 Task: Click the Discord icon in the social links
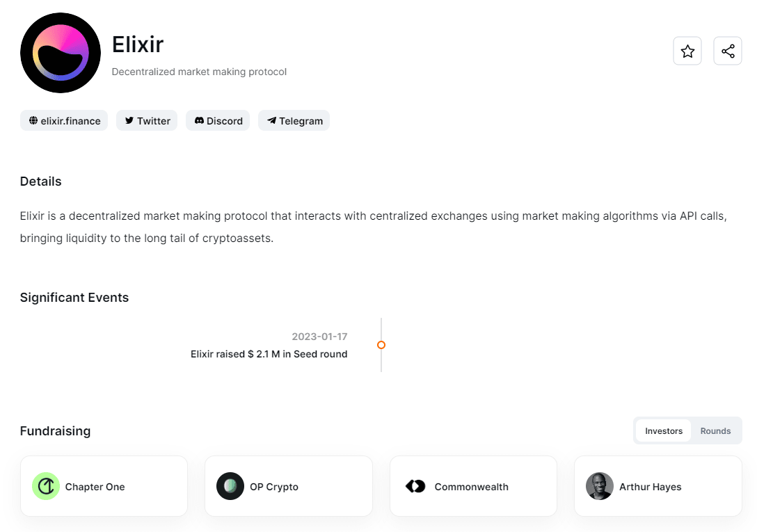198,120
